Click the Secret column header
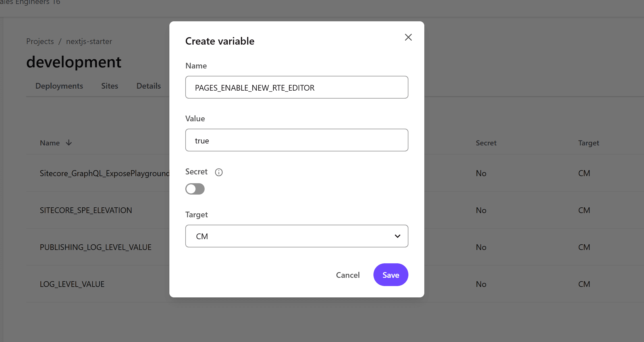Image resolution: width=644 pixels, height=342 pixels. click(x=486, y=143)
